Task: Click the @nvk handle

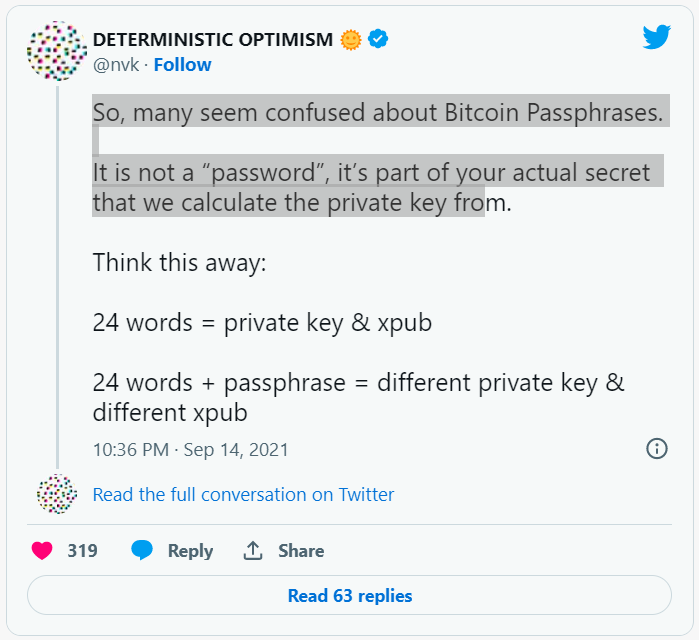Action: (x=116, y=65)
